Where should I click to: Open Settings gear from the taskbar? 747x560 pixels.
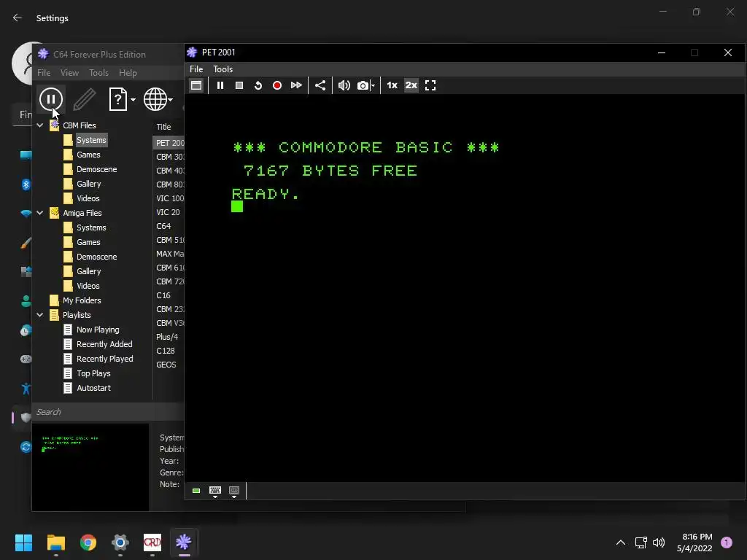(x=120, y=542)
